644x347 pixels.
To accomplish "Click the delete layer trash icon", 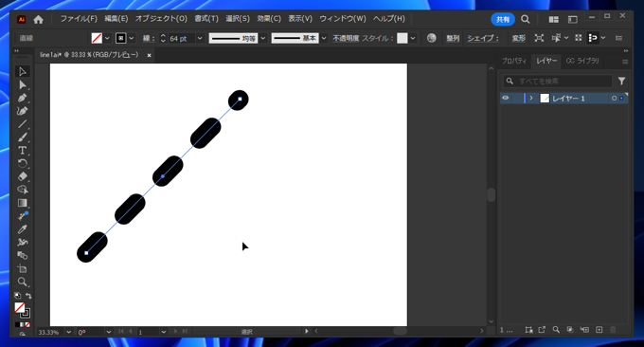I will [613, 330].
